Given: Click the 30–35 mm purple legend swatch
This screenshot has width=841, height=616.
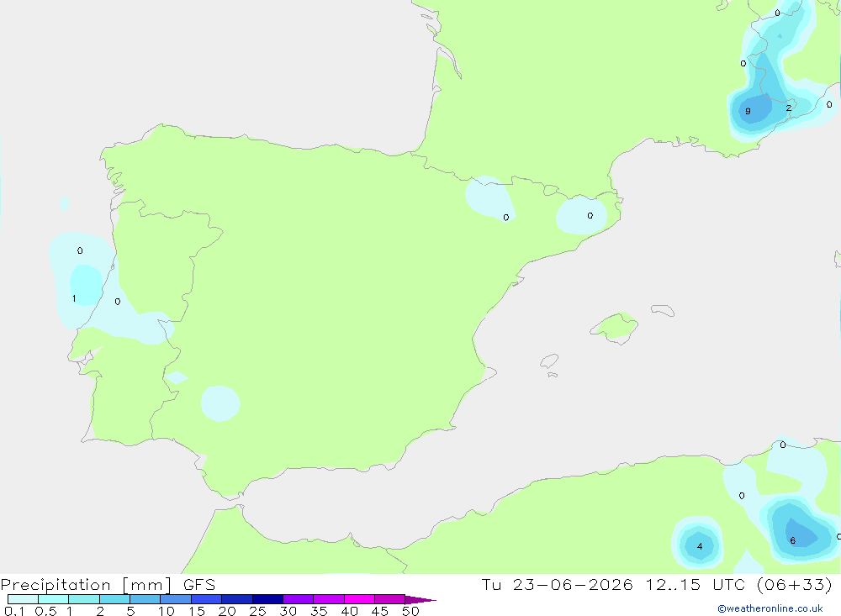Looking at the screenshot, I should (x=298, y=599).
